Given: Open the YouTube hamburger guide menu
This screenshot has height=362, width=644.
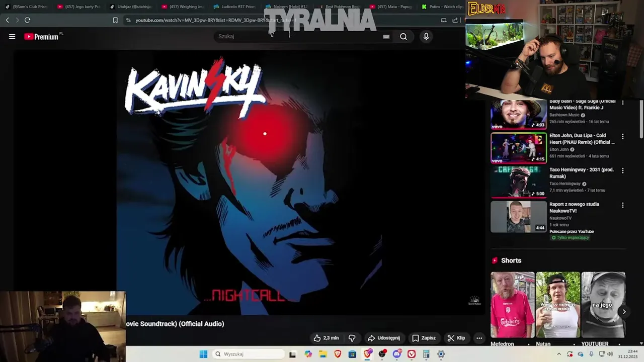Looking at the screenshot, I should pos(12,37).
